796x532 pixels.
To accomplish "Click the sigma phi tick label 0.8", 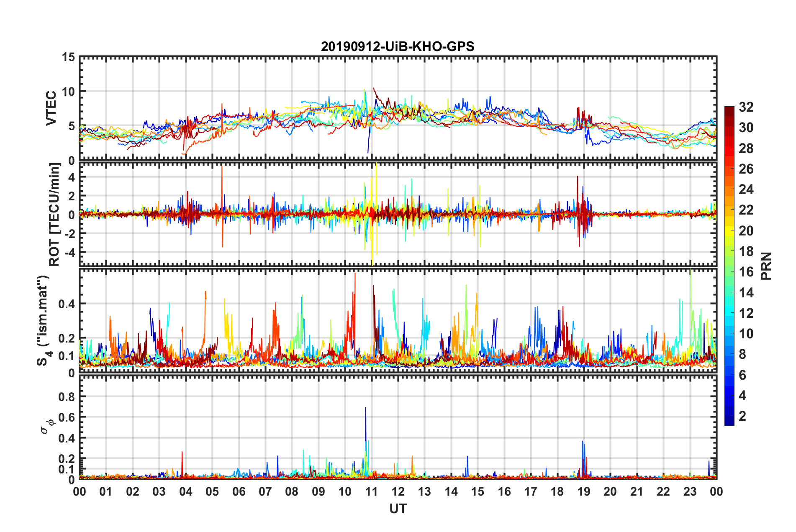I will (x=66, y=396).
